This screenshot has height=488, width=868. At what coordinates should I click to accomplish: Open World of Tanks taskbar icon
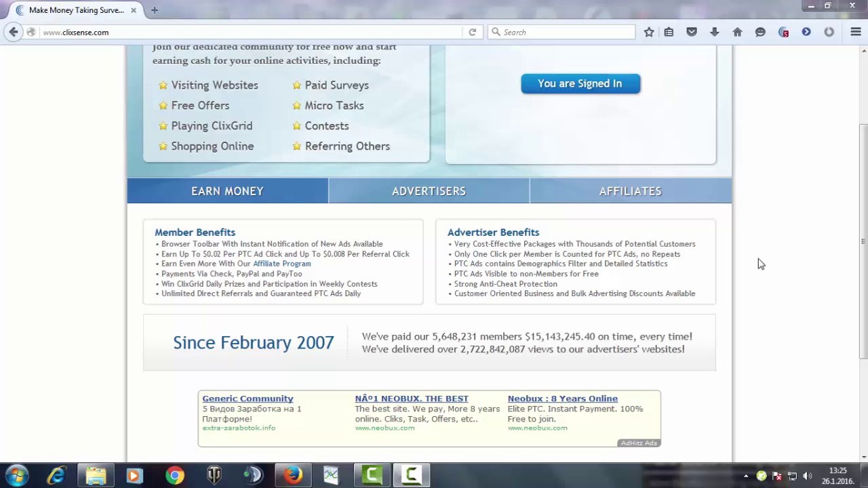pyautogui.click(x=214, y=476)
